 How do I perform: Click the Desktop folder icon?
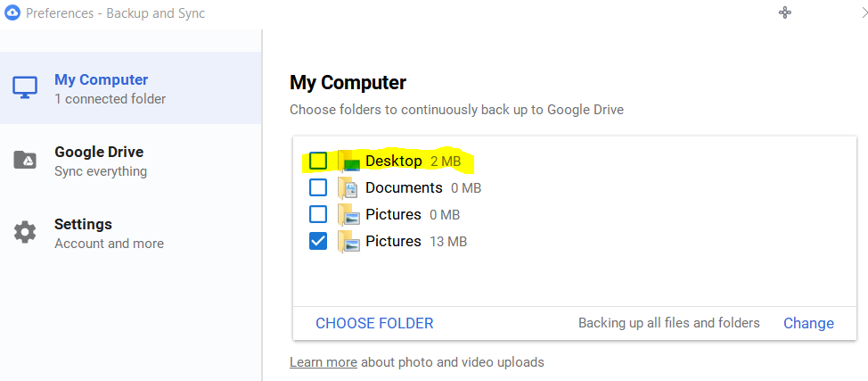pyautogui.click(x=348, y=162)
